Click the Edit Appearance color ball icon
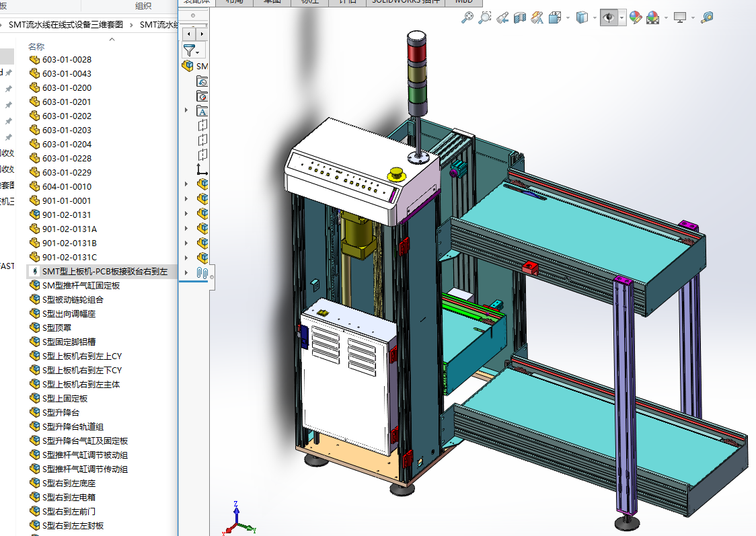The width and height of the screenshot is (756, 536). click(635, 18)
